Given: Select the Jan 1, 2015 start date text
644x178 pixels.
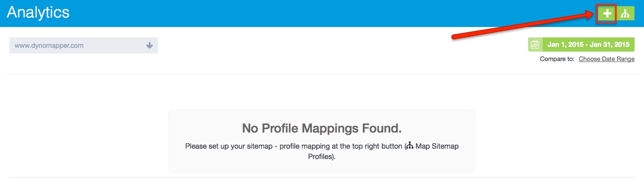Looking at the screenshot, I should (565, 45).
